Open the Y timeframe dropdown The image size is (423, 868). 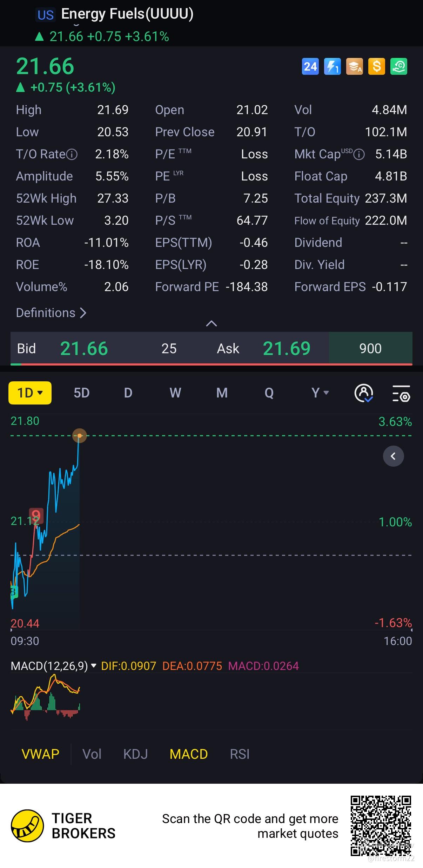(x=320, y=393)
